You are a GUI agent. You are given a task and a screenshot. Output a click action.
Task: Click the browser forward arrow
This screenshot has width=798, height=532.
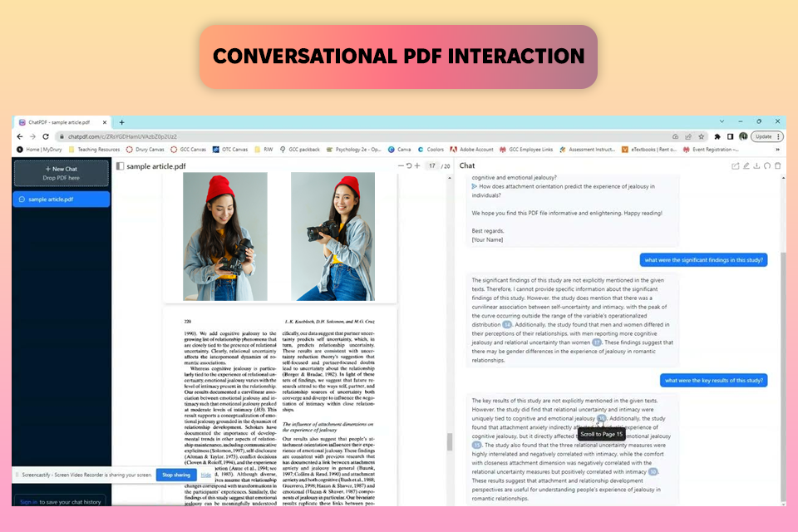32,136
